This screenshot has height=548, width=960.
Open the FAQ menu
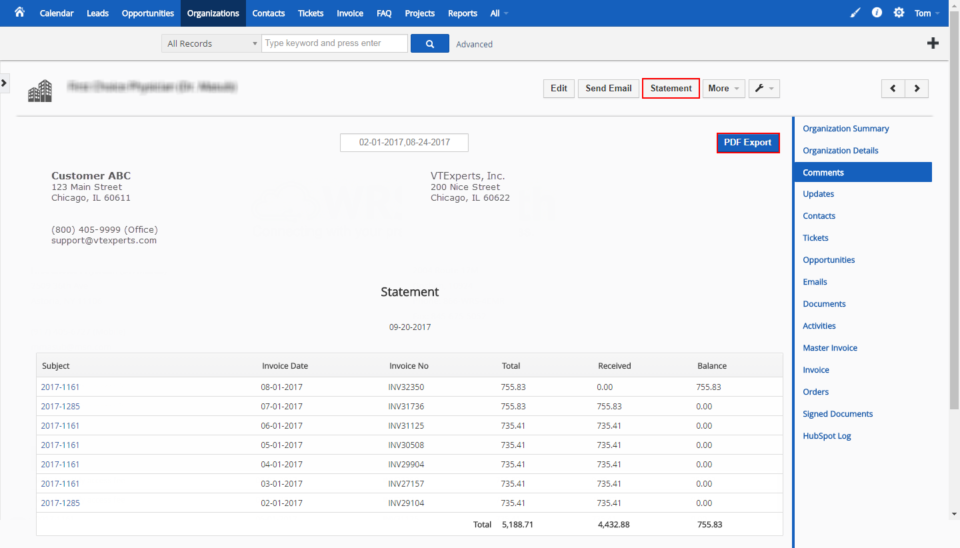[x=384, y=13]
